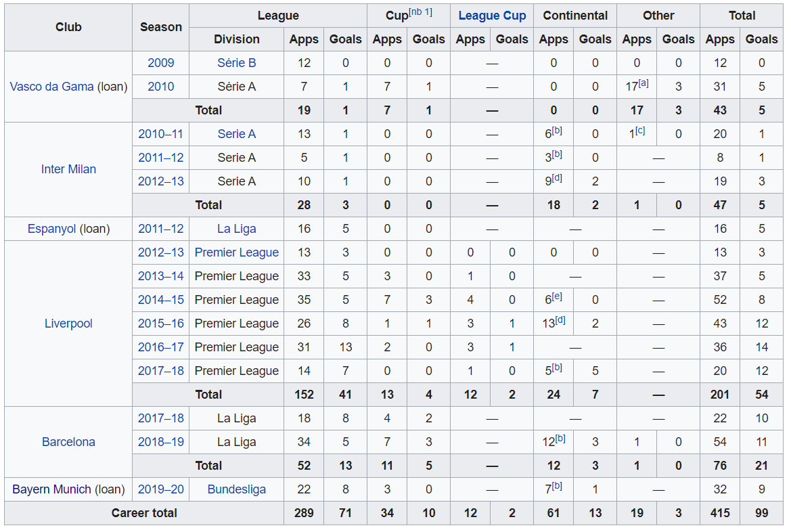The width and height of the screenshot is (791, 532).
Task: Open the 2016–17 Liverpool season link
Action: [x=160, y=347]
